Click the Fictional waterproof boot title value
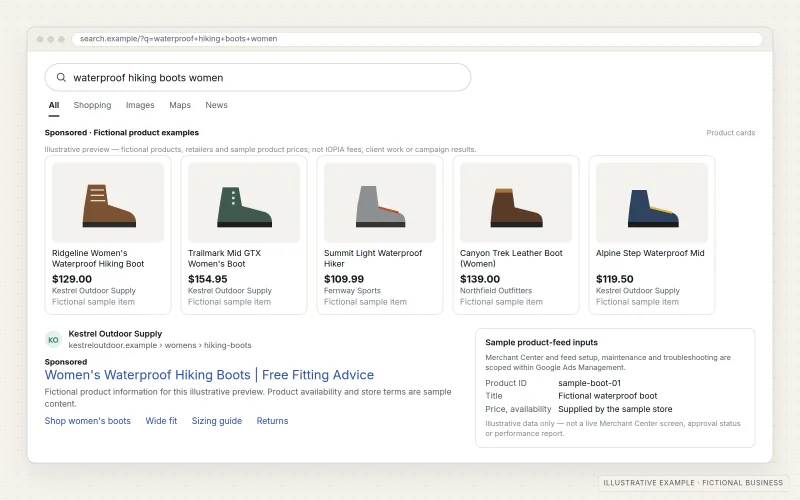The width and height of the screenshot is (800, 500). click(608, 396)
